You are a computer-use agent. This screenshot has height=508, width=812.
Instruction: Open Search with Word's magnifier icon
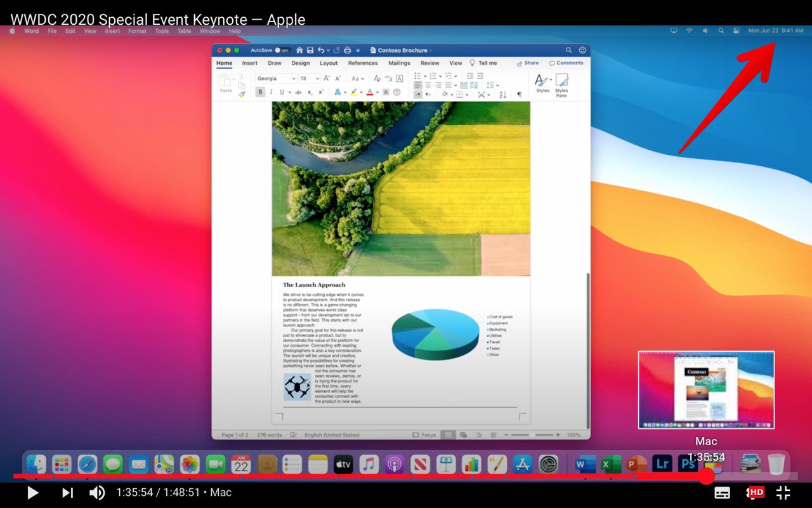[569, 50]
